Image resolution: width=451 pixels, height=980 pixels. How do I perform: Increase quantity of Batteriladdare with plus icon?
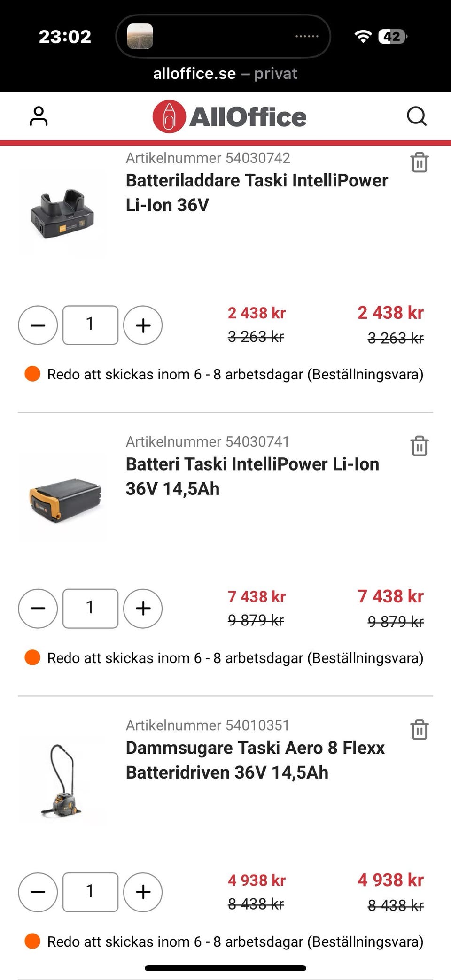[x=143, y=325]
